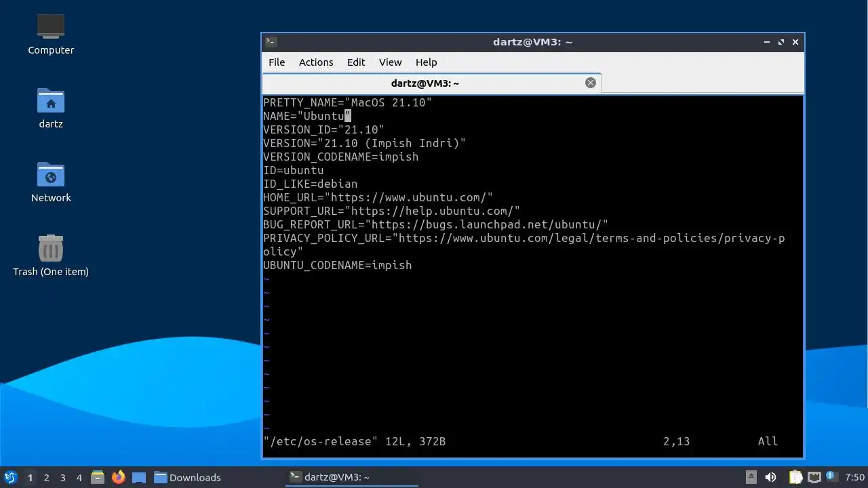Close the dartz@VM3 terminal tab

[x=591, y=83]
